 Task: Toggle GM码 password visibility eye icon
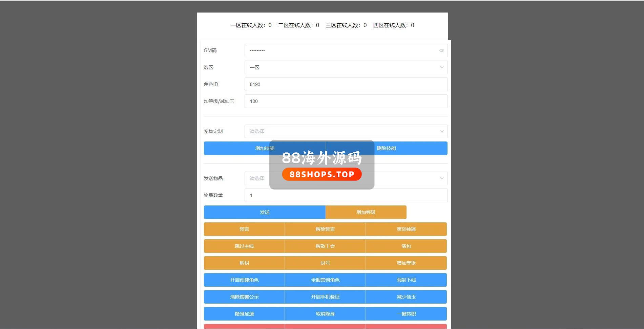coord(441,50)
